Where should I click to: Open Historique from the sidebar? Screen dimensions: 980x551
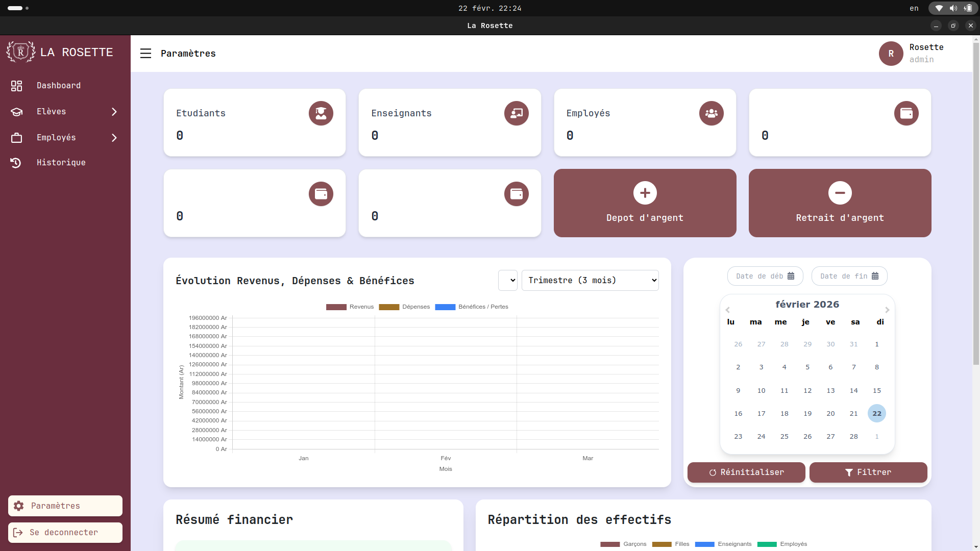tap(61, 162)
